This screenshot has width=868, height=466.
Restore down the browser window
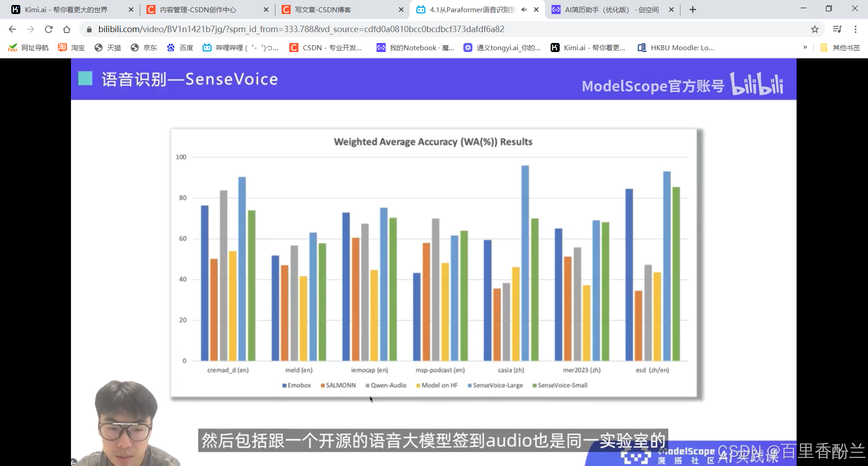[829, 8]
